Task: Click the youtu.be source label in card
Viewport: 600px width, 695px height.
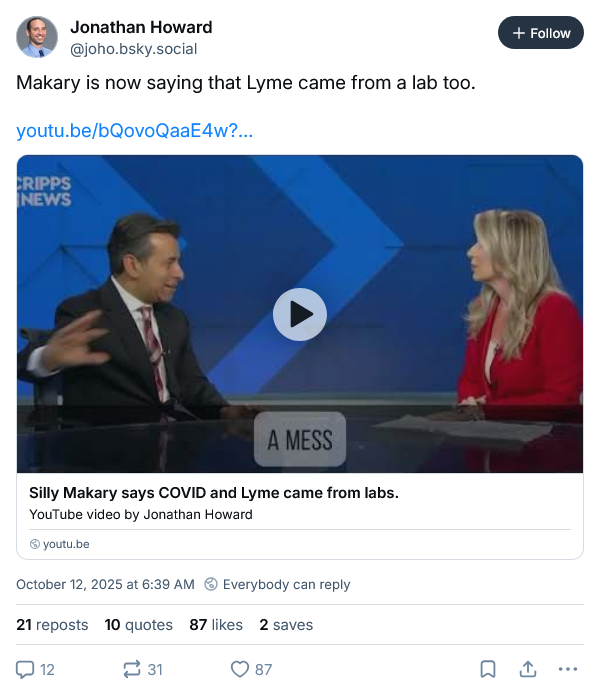Action: 66,544
